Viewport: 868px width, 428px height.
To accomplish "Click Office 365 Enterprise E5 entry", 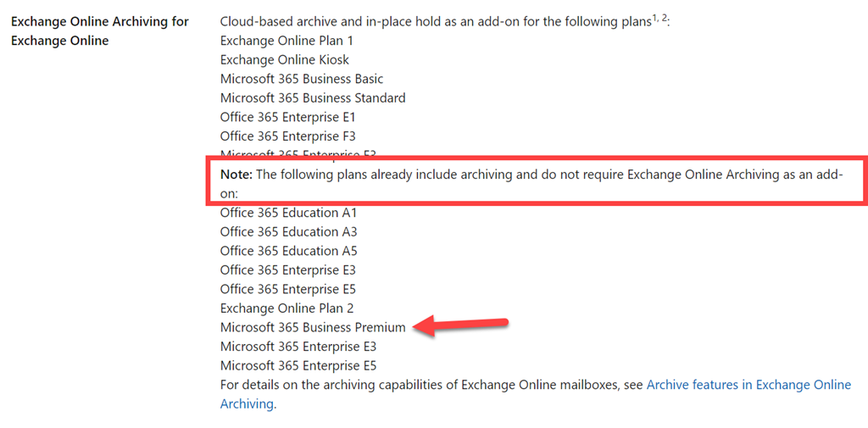I will (288, 289).
